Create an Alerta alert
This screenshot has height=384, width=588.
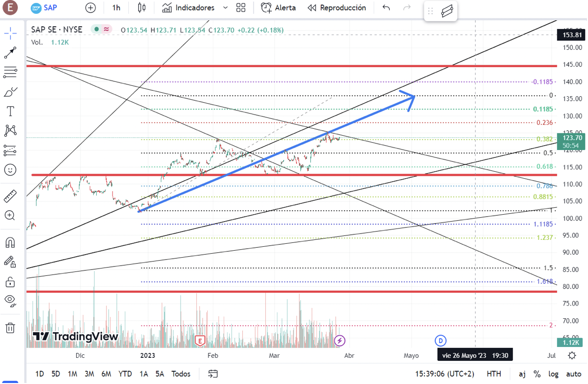coord(278,8)
